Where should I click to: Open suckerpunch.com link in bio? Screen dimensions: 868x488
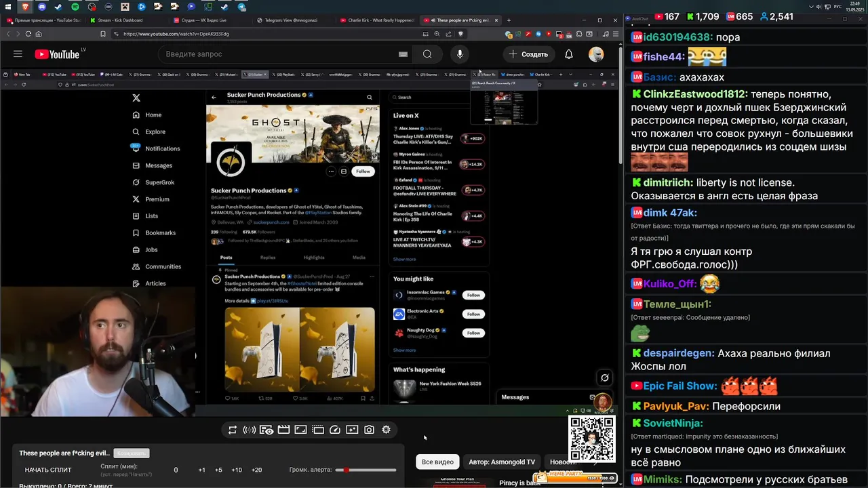pos(271,222)
